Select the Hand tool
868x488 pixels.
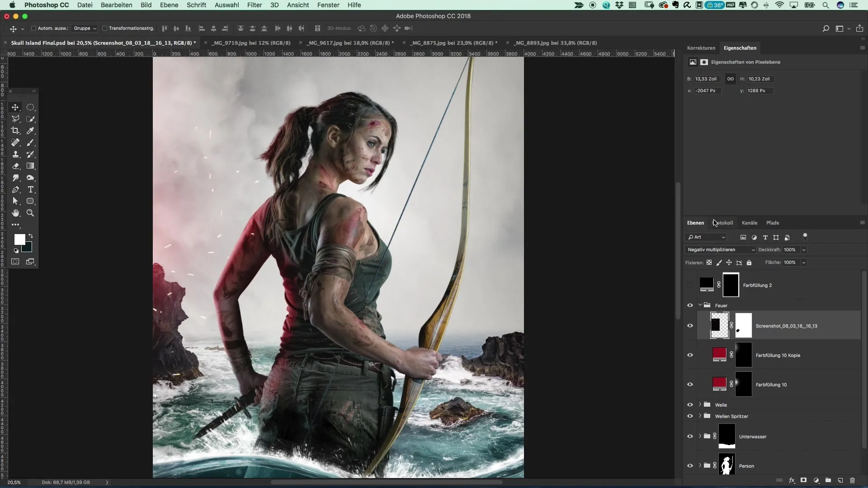click(15, 213)
